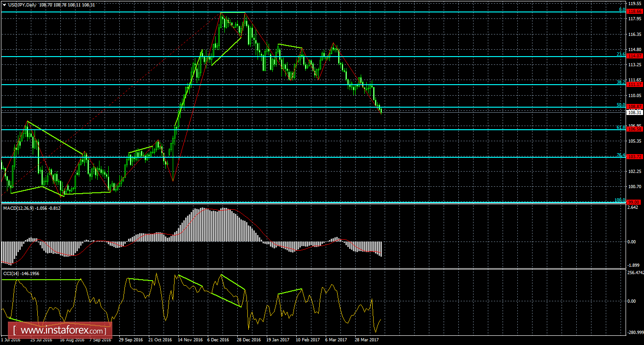Click the USDJPY,Daily chart title text
This screenshot has width=644, height=345.
[x=22, y=5]
